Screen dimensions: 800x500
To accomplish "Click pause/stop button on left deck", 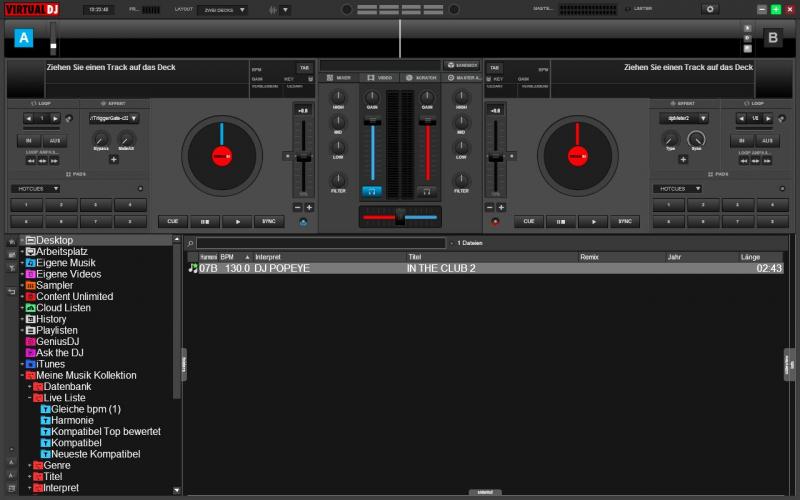I will pyautogui.click(x=205, y=222).
